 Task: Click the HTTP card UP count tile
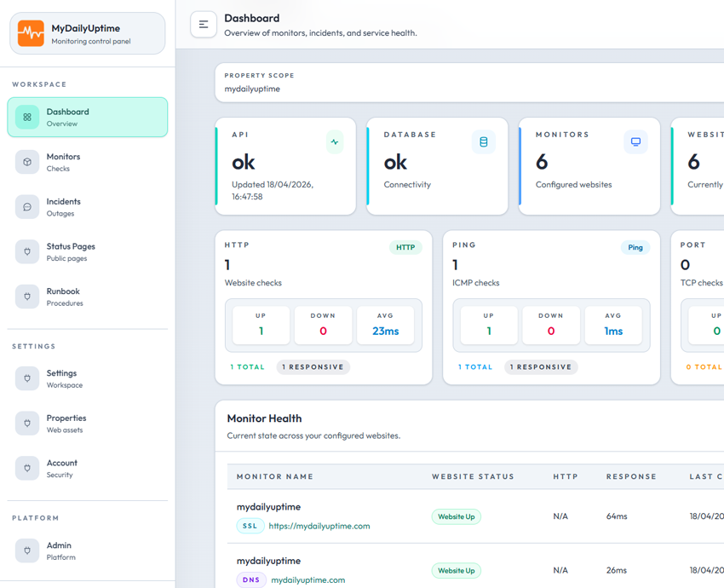click(x=261, y=326)
